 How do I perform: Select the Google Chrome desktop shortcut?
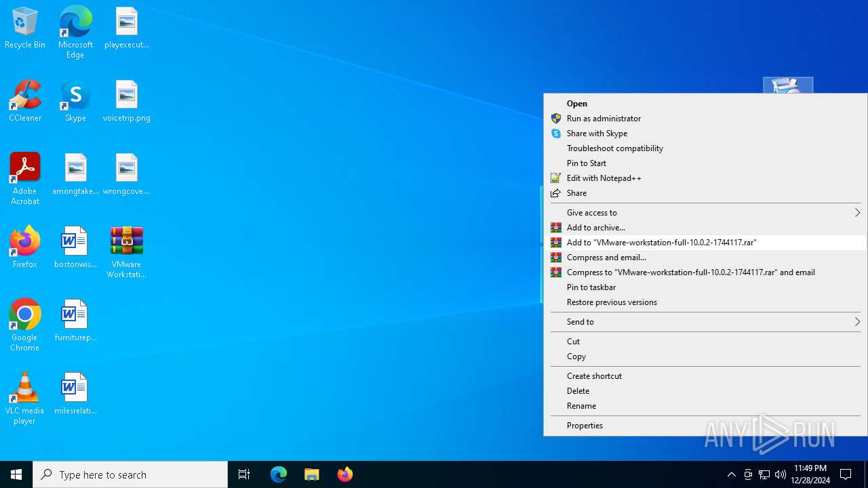point(25,325)
